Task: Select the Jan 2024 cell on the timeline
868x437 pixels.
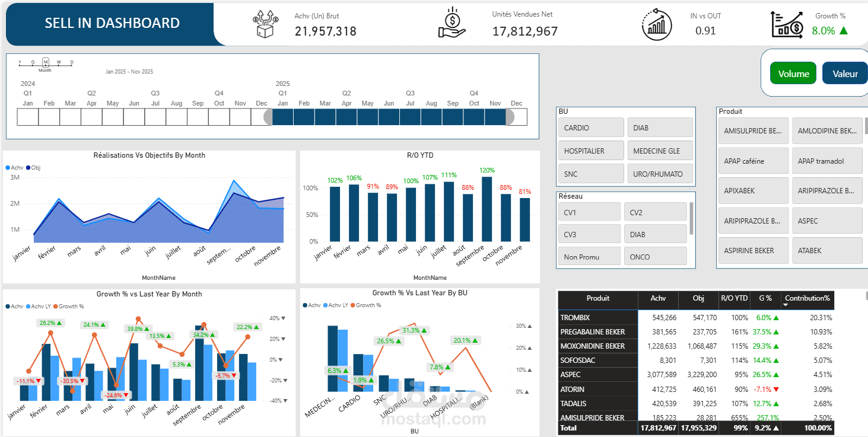Action: (x=28, y=117)
